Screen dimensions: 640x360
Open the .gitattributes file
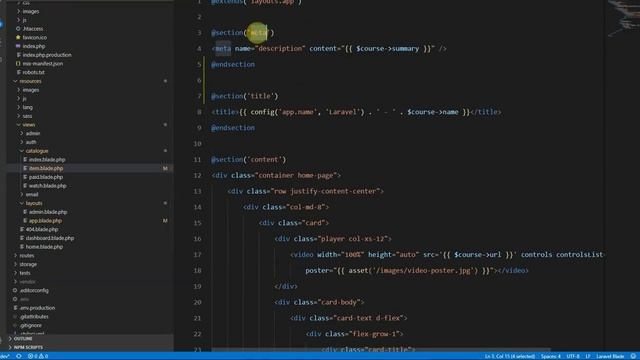tap(34, 317)
